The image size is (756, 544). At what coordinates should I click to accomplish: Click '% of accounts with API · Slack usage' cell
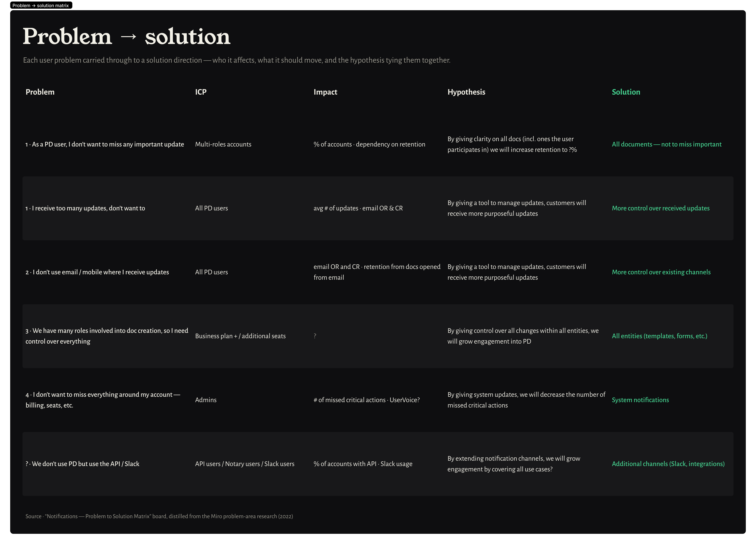[363, 464]
